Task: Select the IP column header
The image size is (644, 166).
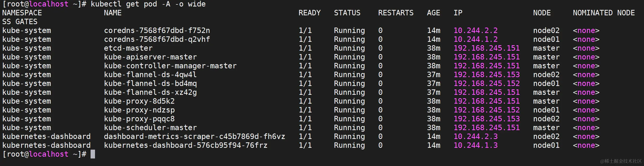Action: coord(458,13)
